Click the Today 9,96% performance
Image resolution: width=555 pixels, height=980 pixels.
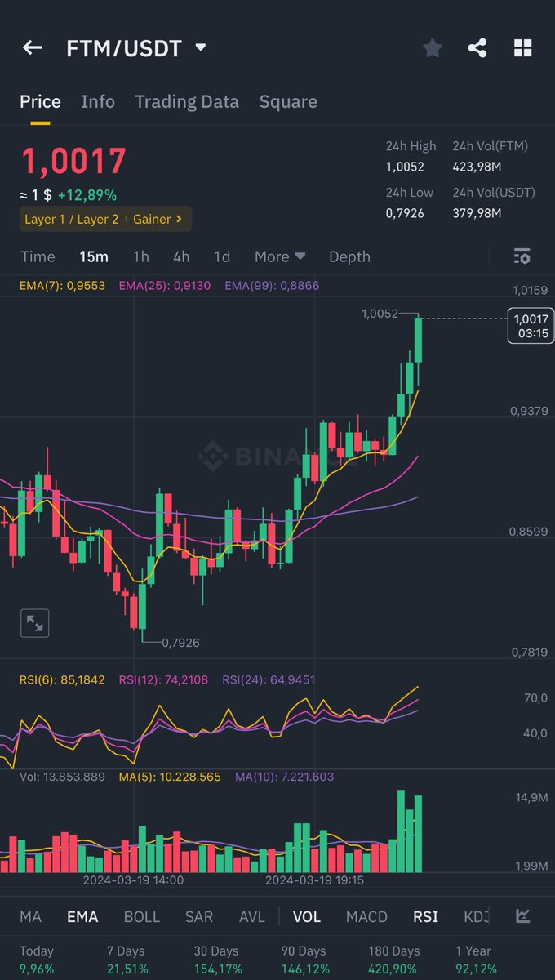(37, 959)
